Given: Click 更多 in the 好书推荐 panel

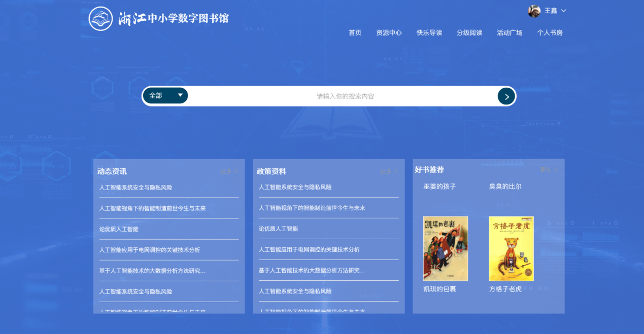Looking at the screenshot, I should click(549, 170).
